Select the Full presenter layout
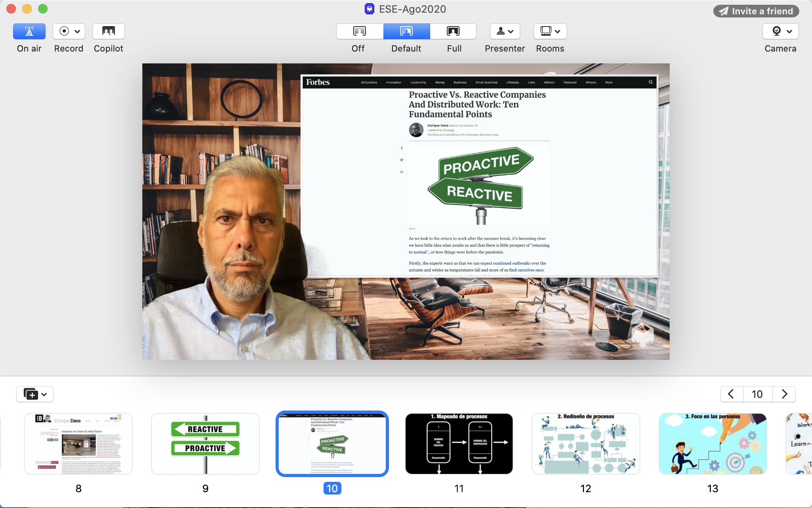 453,31
